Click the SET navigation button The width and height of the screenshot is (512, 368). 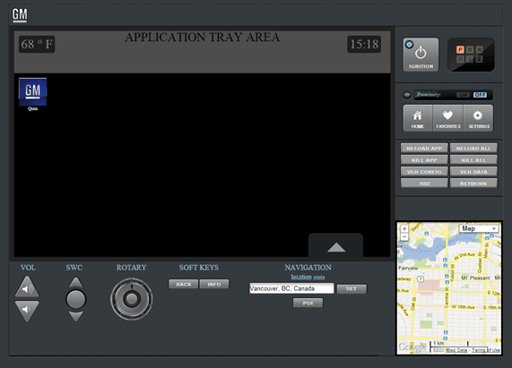tap(351, 289)
